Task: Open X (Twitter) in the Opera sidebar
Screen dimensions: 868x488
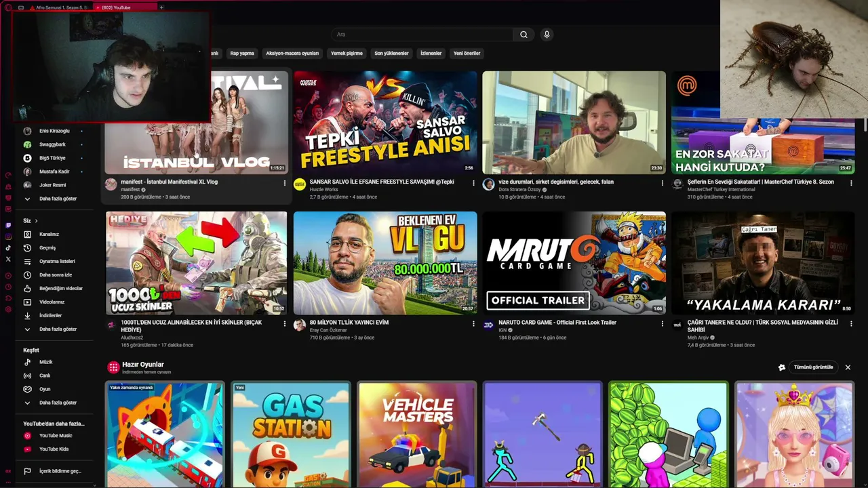Action: coord(8,259)
